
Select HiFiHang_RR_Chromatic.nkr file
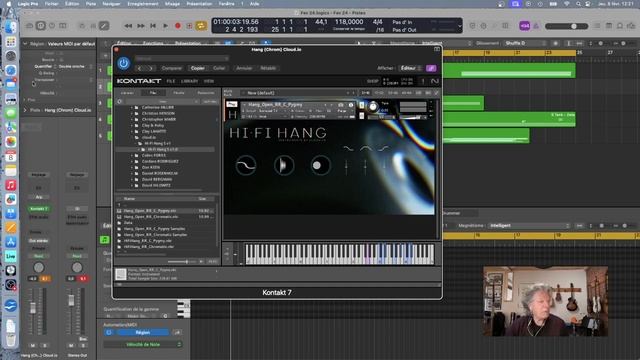click(x=149, y=247)
